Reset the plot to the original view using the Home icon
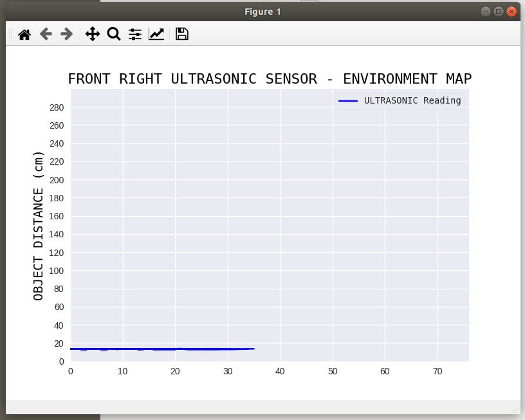Viewport: 525px width, 420px height. [x=24, y=34]
